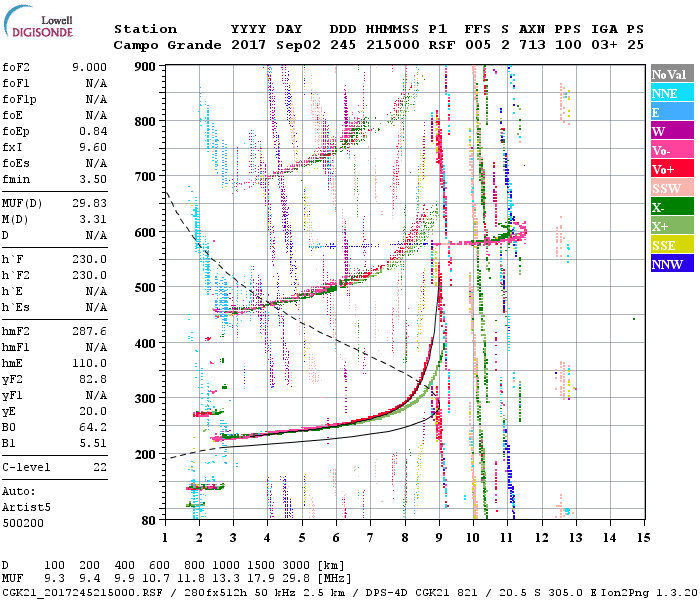Click the 500200 text under Artist5

coord(23,523)
